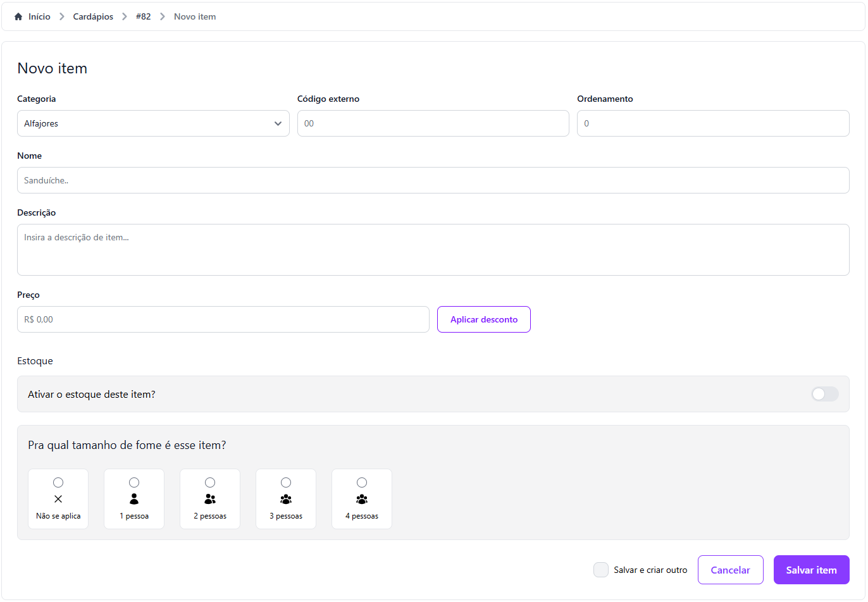Viewport: 868px width, 602px height.
Task: Click the single person icon
Action: (x=134, y=499)
